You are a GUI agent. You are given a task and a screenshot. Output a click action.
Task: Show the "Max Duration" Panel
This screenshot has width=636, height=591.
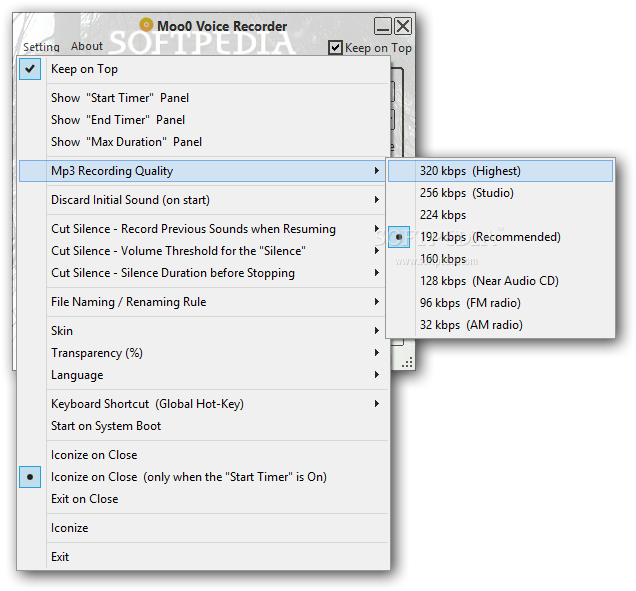[204, 142]
